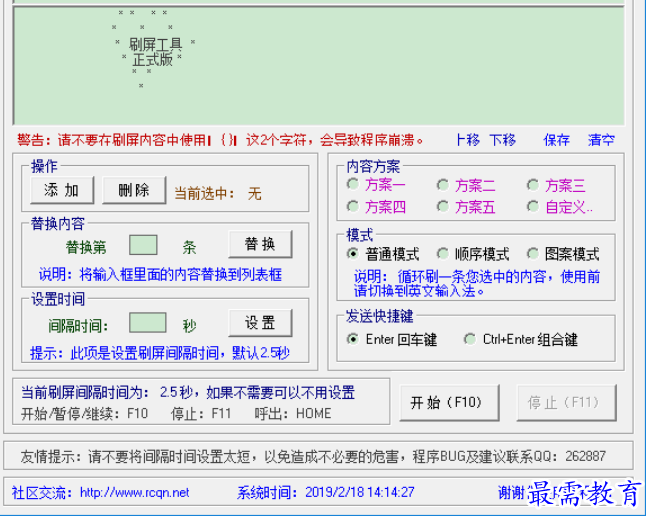Image resolution: width=650 pixels, height=525 pixels.
Task: Select Ctrl+Enter组合键 as send shortcut
Action: [x=470, y=339]
